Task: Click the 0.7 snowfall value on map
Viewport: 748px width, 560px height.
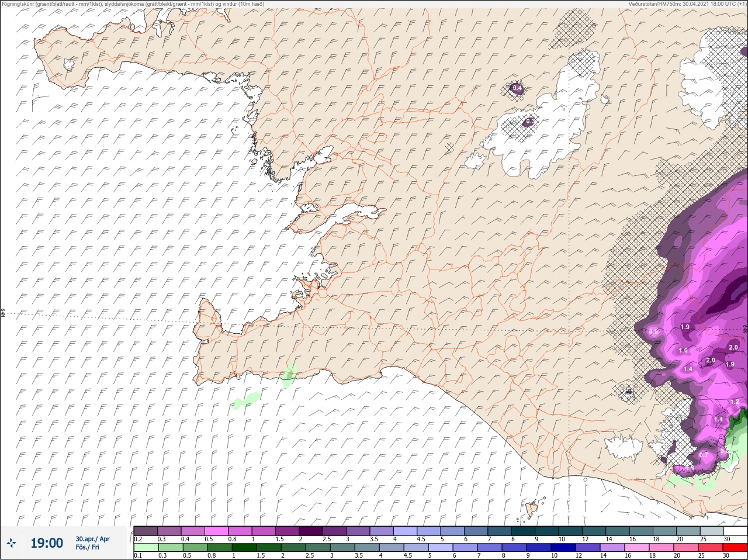Action: coord(704,455)
